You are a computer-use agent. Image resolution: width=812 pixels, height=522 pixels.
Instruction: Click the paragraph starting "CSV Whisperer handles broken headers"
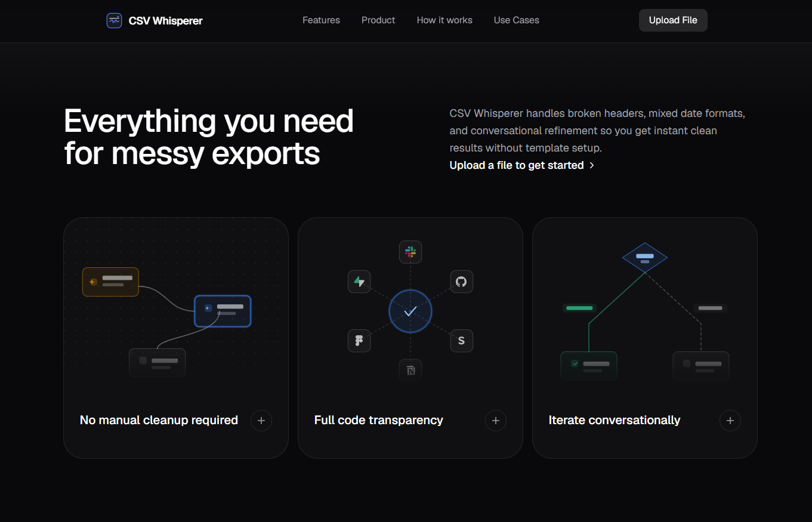(x=597, y=131)
